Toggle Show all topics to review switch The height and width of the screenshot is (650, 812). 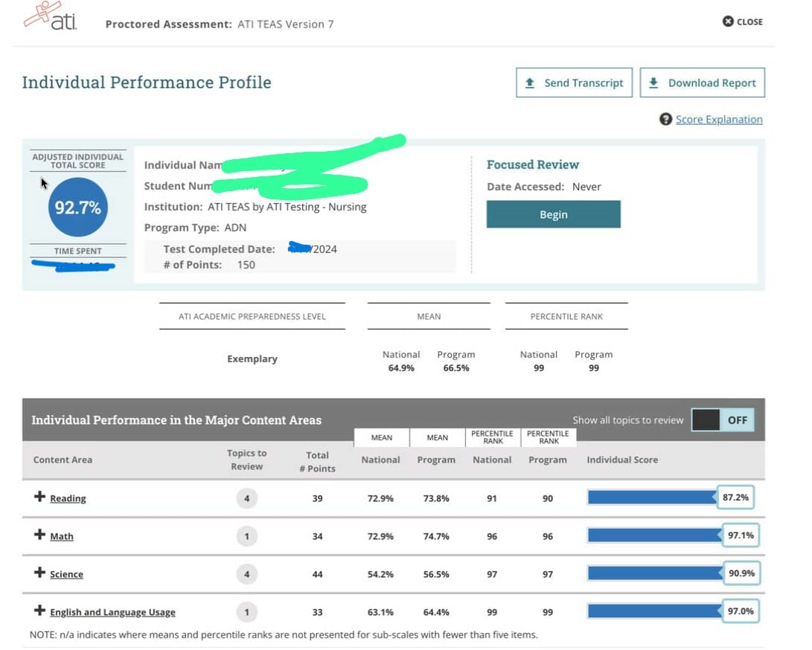click(722, 419)
